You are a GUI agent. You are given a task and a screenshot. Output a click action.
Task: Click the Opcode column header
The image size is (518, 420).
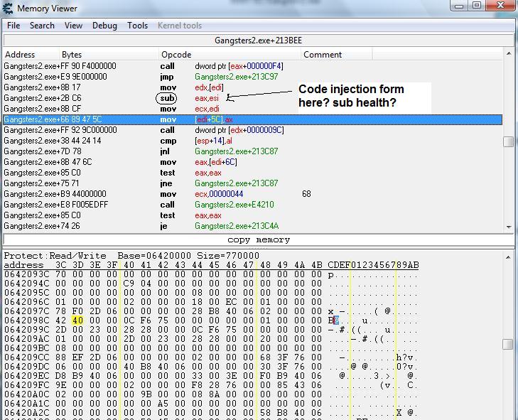click(x=176, y=55)
